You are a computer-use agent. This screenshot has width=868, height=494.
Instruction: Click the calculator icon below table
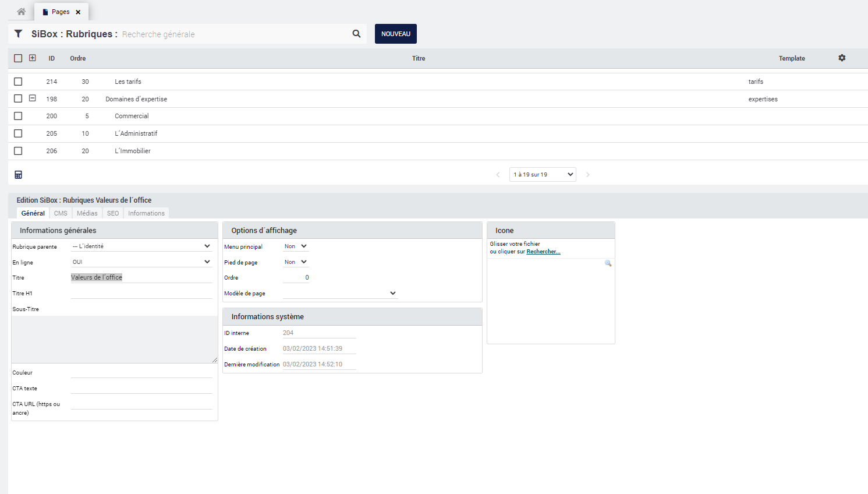coord(18,175)
